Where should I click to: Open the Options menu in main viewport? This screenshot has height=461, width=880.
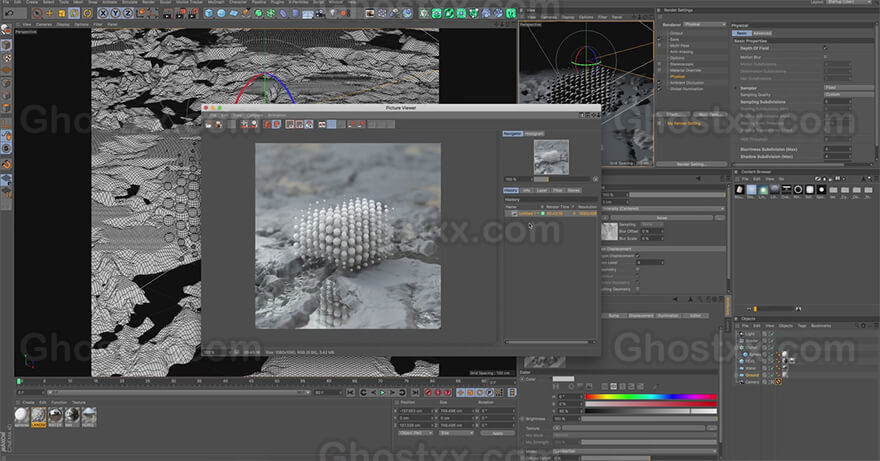pos(81,25)
